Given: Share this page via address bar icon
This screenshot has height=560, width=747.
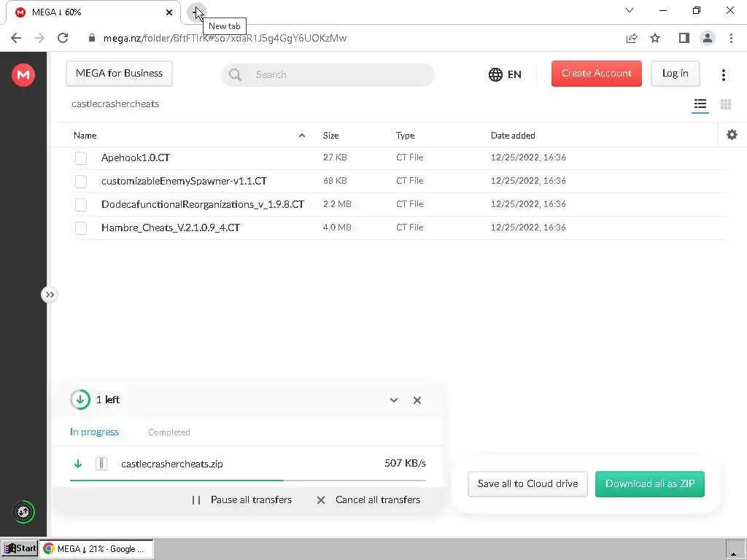Looking at the screenshot, I should click(632, 38).
